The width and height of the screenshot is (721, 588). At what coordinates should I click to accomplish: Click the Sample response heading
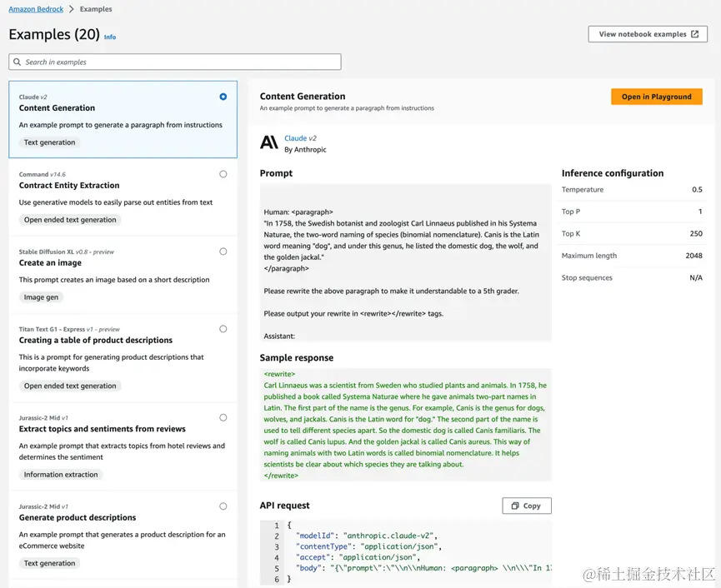297,358
